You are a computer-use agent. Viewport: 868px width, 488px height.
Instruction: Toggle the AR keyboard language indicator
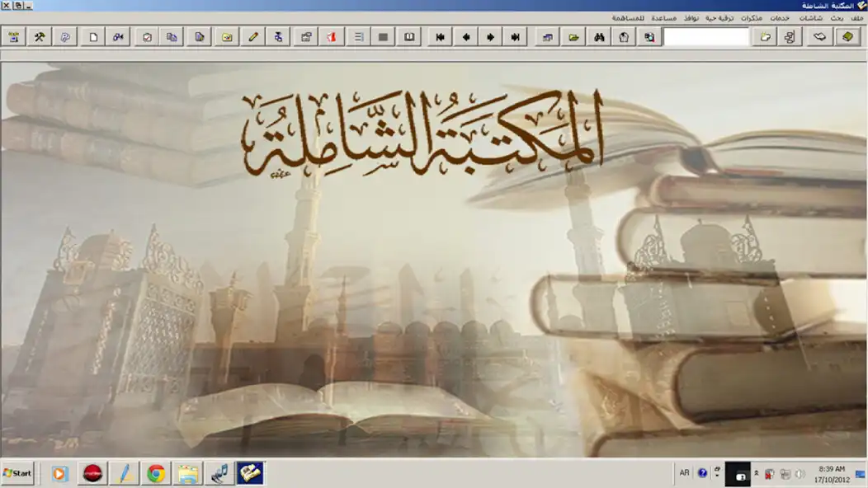click(x=685, y=473)
